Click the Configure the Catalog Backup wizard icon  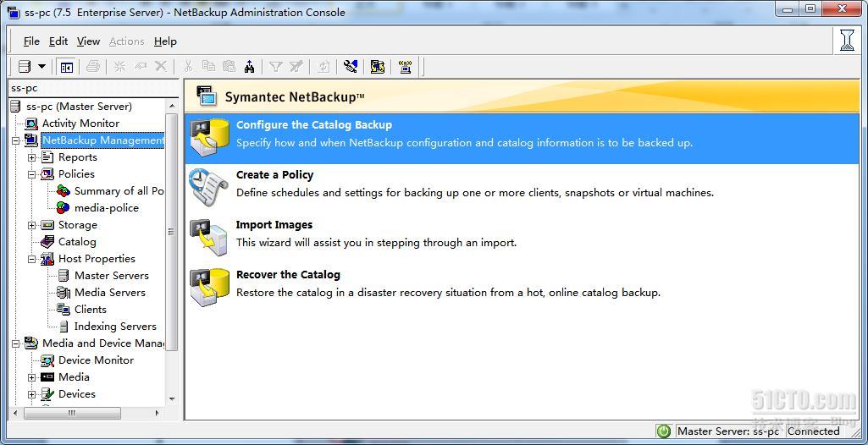pyautogui.click(x=208, y=138)
